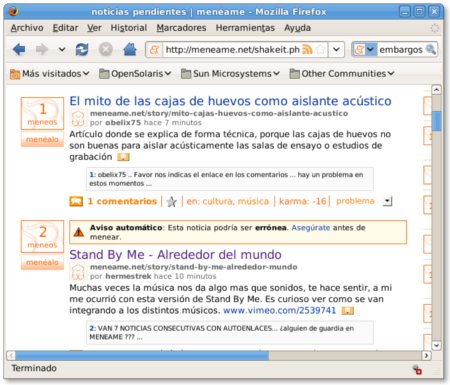Open comment number 1 link
This screenshot has width=450, height=385.
click(x=92, y=175)
